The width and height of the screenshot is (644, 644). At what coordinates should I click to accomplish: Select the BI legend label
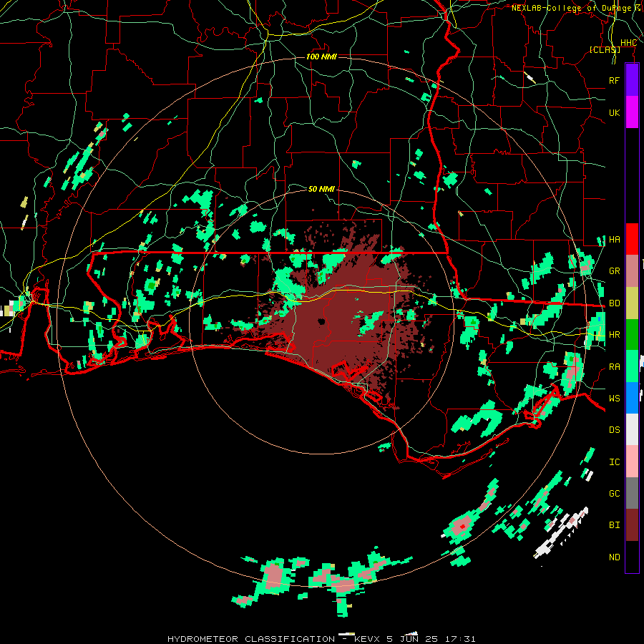pos(614,525)
